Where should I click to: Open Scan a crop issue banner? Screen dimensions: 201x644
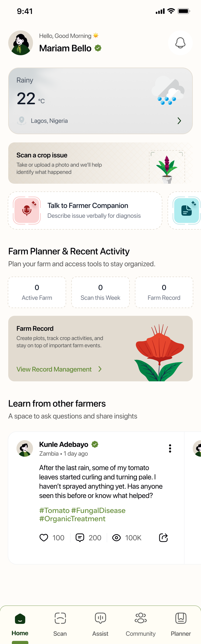(100, 163)
